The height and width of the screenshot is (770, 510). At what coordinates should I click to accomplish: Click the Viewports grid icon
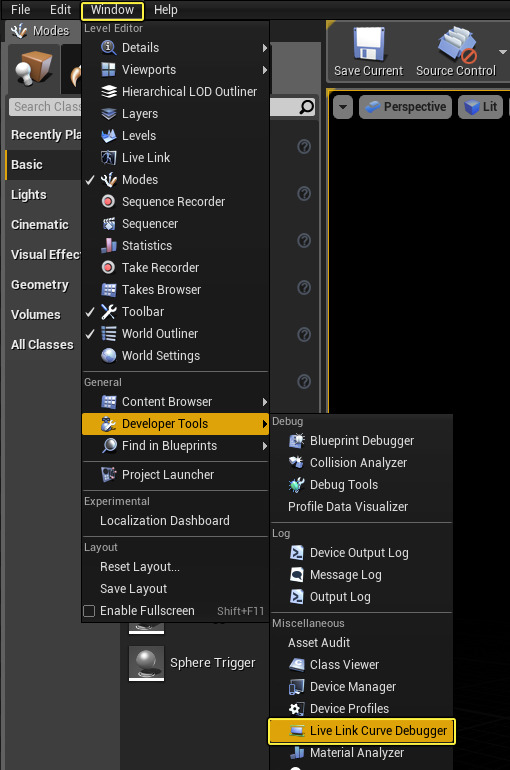coord(108,70)
